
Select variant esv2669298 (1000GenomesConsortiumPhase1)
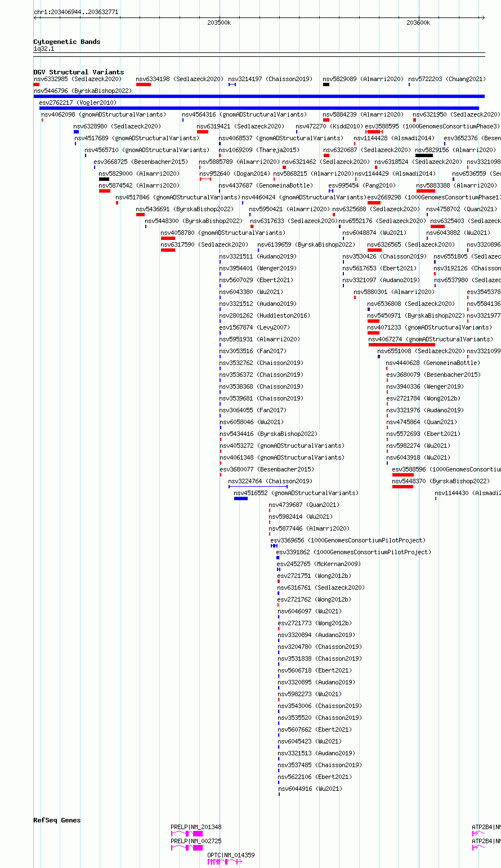(435, 197)
